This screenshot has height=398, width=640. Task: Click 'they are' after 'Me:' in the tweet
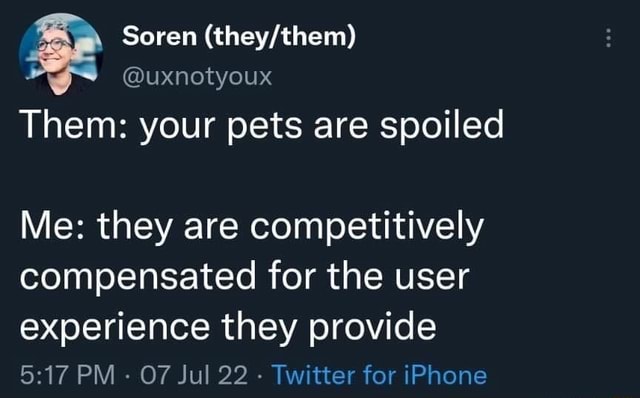(167, 227)
